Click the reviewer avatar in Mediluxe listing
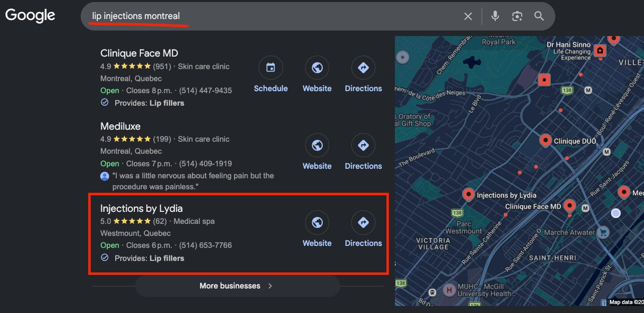Screen dimensions: 644x313 click(105, 176)
